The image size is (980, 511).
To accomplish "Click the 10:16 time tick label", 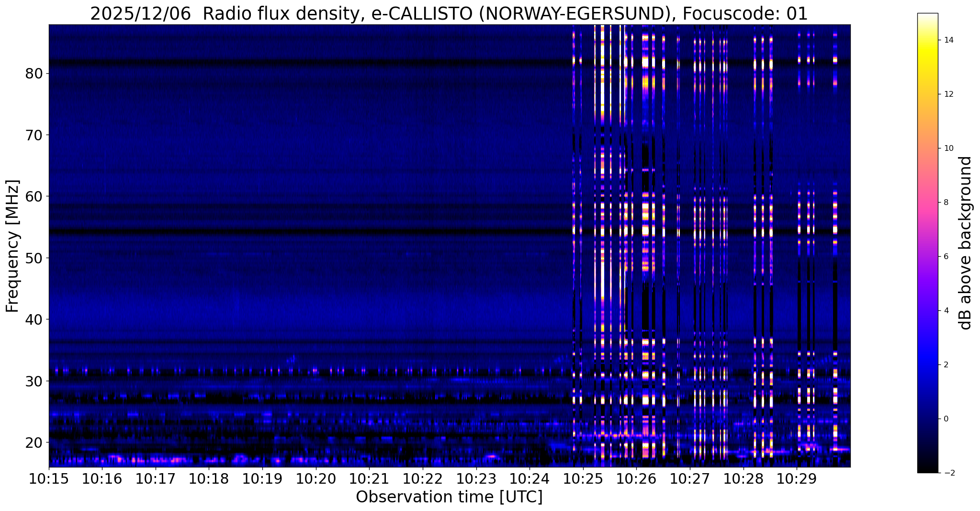I will (x=102, y=479).
